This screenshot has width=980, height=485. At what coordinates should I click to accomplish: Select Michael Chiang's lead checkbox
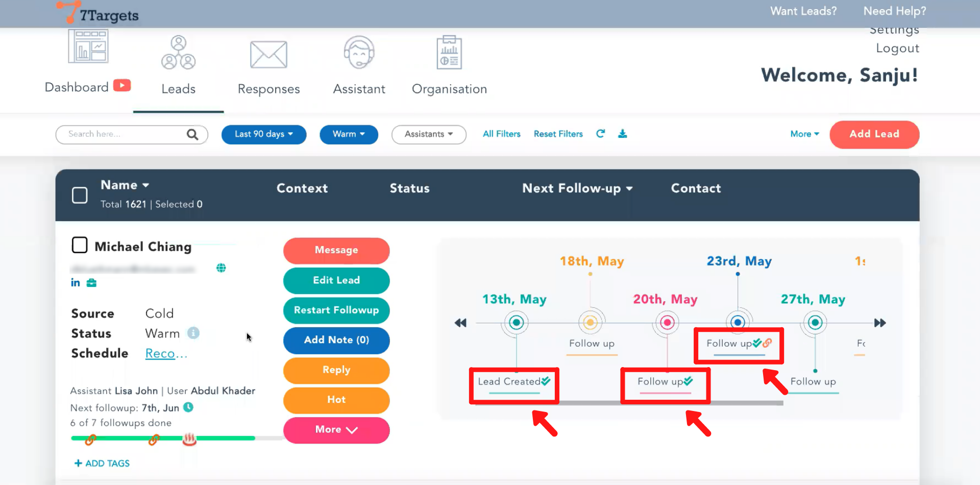click(x=80, y=245)
